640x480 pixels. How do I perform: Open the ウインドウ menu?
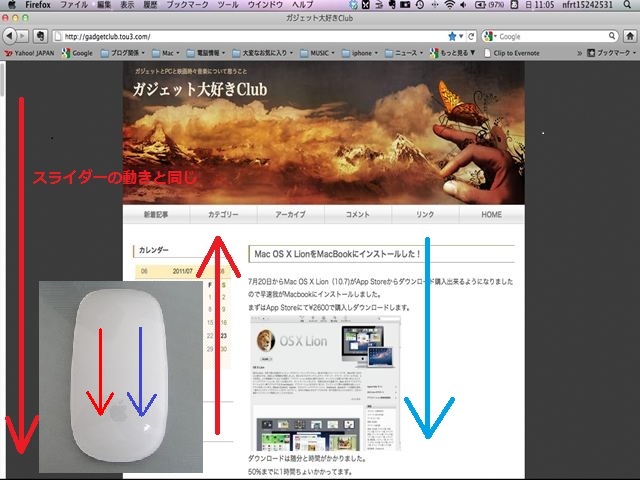coord(265,5)
